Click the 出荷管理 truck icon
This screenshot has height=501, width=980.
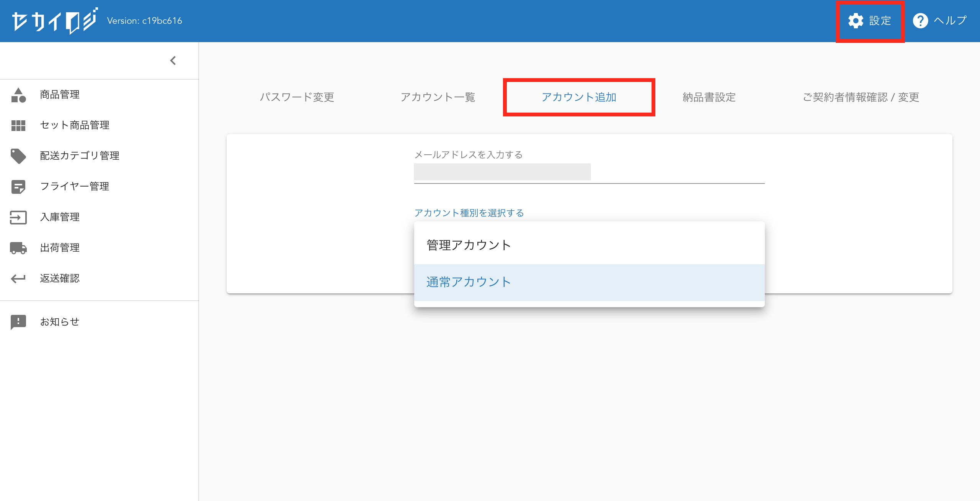pos(18,248)
